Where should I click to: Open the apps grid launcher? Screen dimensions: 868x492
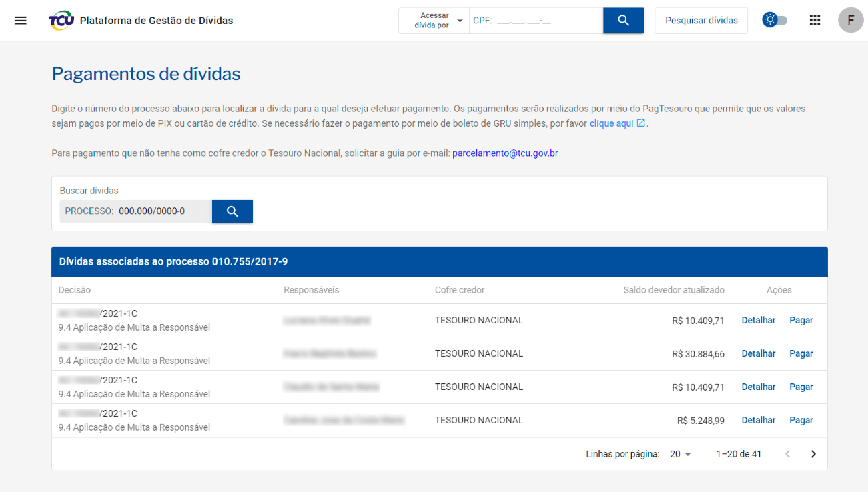[815, 20]
